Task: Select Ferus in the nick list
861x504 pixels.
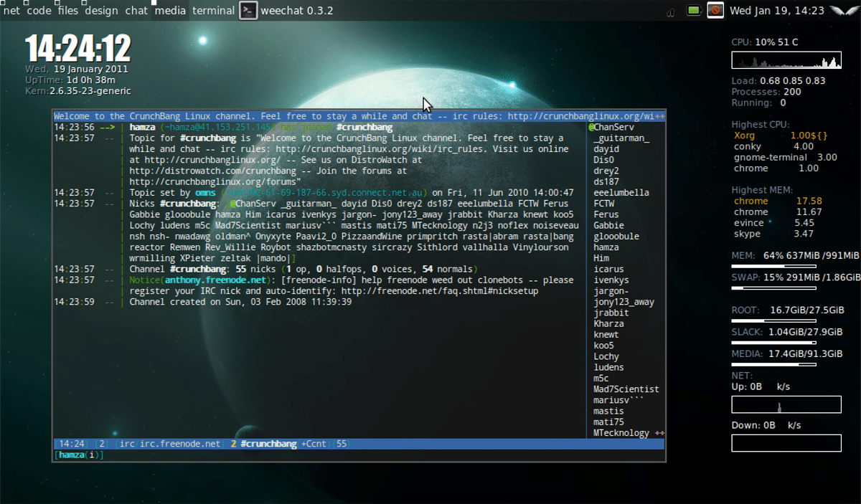Action: point(606,214)
